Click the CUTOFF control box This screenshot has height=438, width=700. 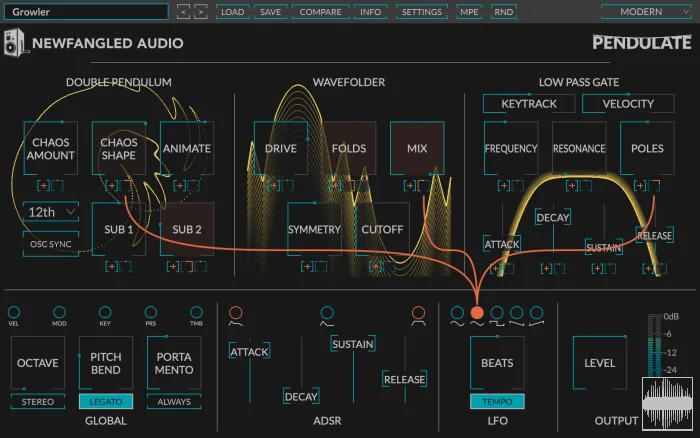(382, 229)
